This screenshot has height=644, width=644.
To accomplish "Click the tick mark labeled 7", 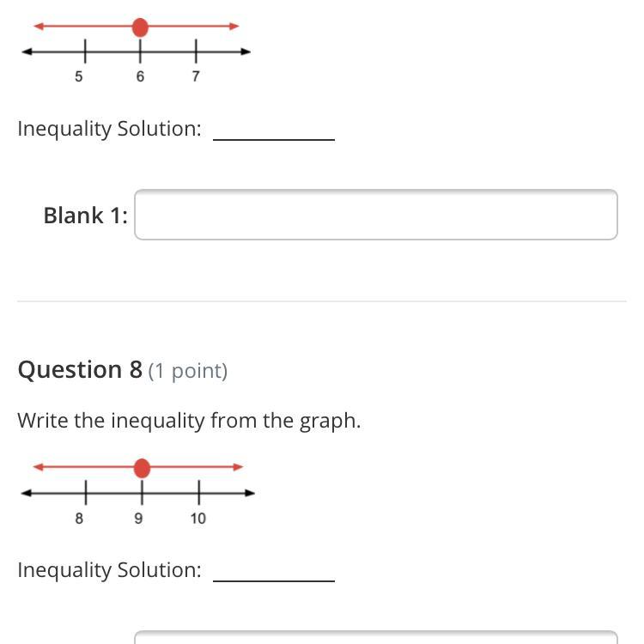I will point(195,52).
